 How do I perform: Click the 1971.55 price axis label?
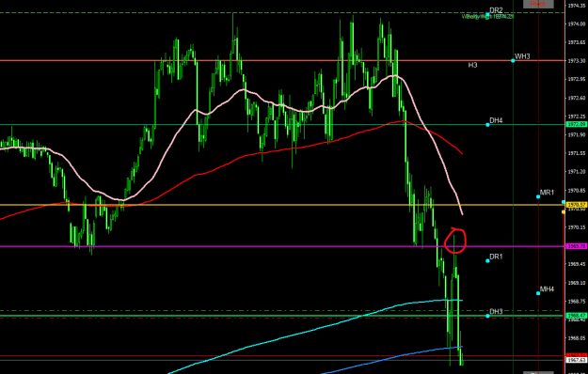click(x=577, y=153)
